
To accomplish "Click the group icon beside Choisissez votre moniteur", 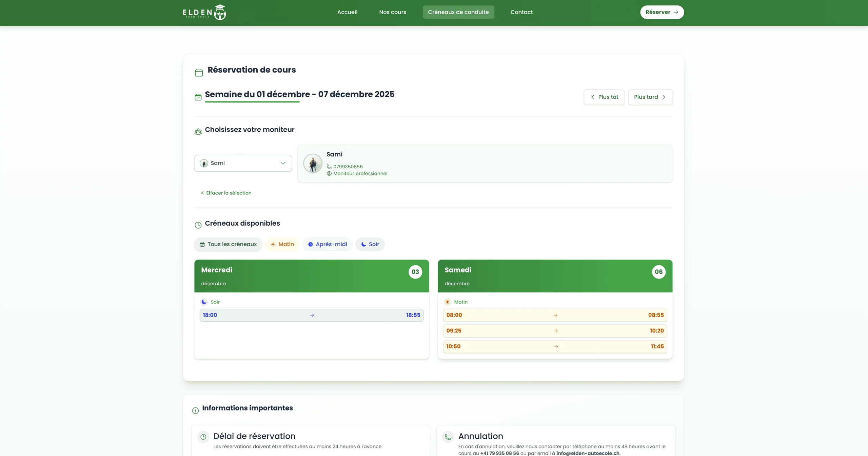I will coord(198,132).
